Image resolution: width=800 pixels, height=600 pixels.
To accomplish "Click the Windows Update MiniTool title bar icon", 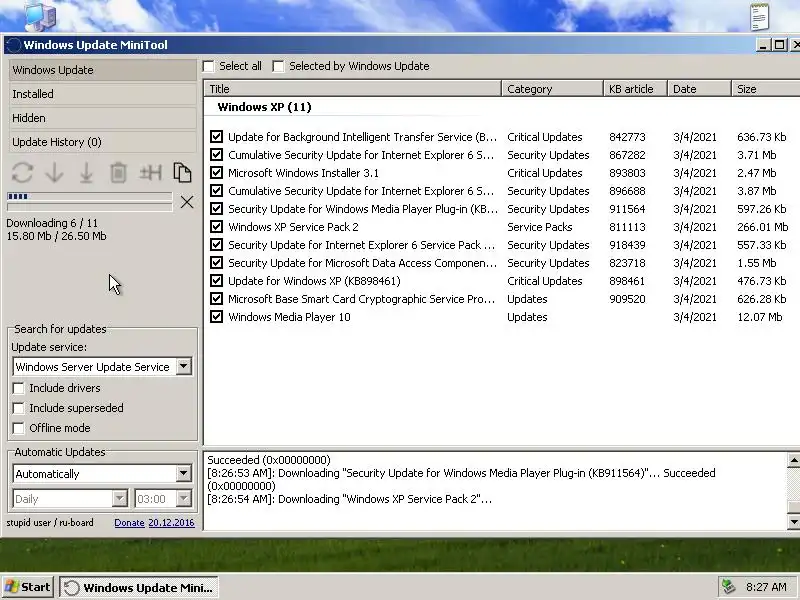I will tap(14, 45).
